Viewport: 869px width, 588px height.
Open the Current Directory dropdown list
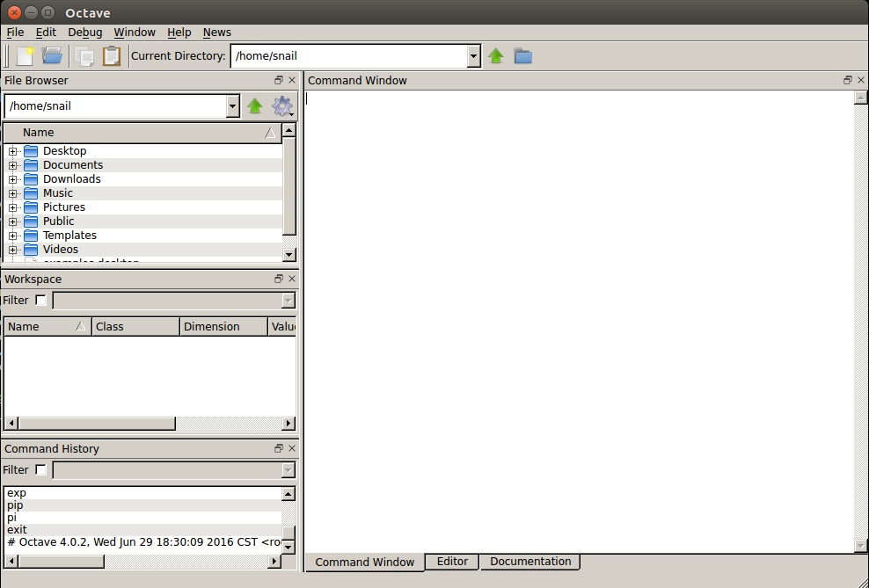pos(474,56)
